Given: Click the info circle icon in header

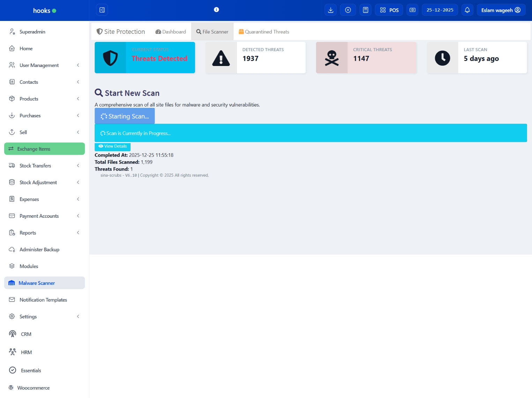Looking at the screenshot, I should pyautogui.click(x=216, y=10).
